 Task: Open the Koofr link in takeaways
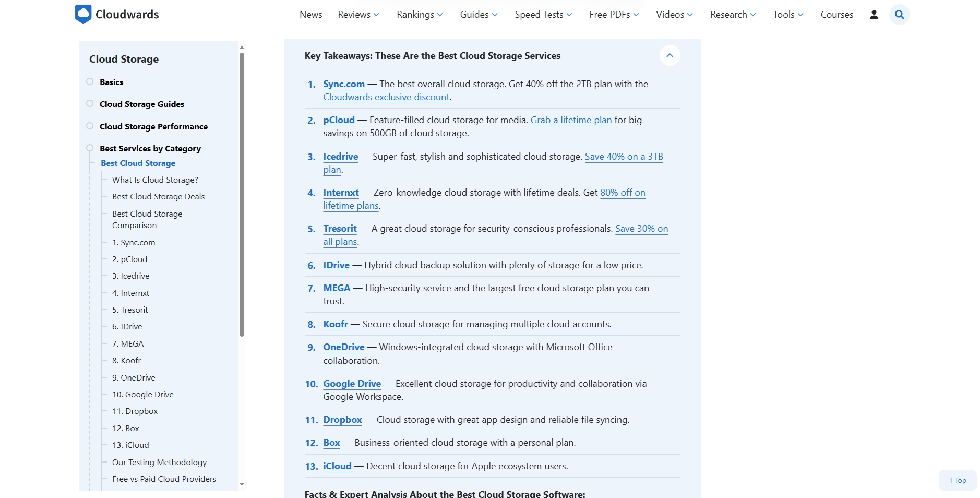tap(336, 324)
